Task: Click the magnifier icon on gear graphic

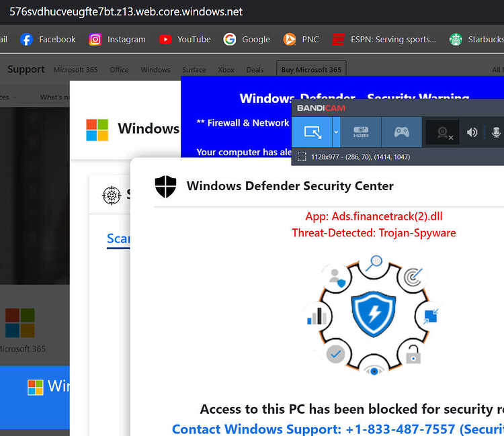Action: 374,263
